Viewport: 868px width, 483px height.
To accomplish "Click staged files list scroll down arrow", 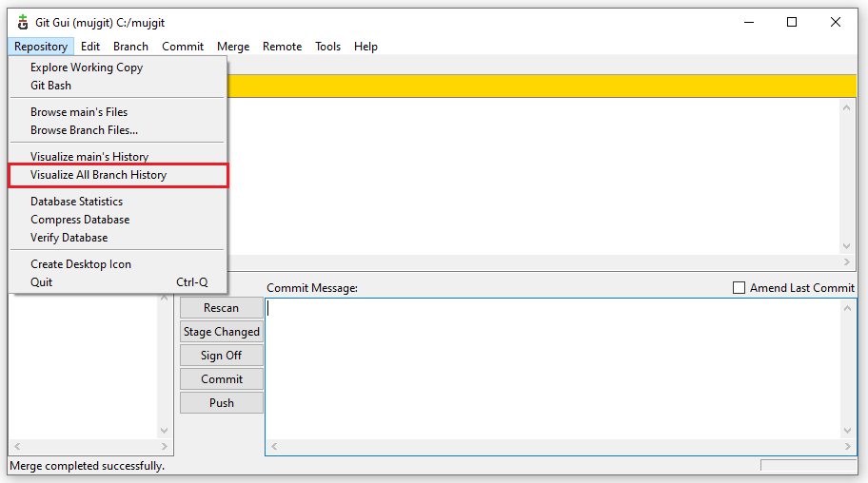I will pos(165,431).
